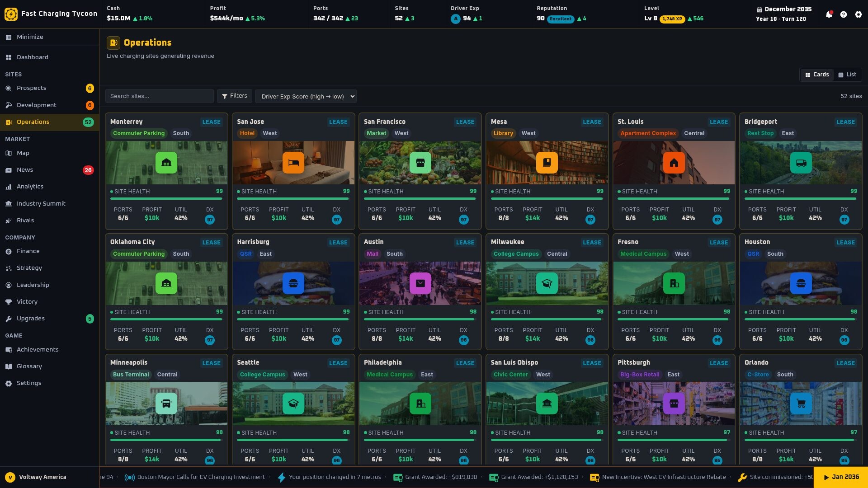Screen dimensions: 868x488
Task: Click the hotel bed icon on San Jose card
Action: pyautogui.click(x=293, y=163)
